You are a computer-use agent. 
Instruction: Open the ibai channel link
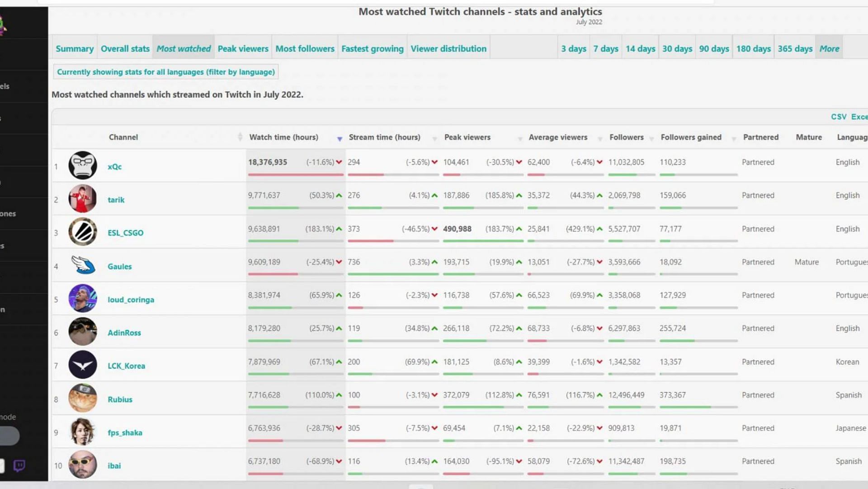pyautogui.click(x=114, y=465)
